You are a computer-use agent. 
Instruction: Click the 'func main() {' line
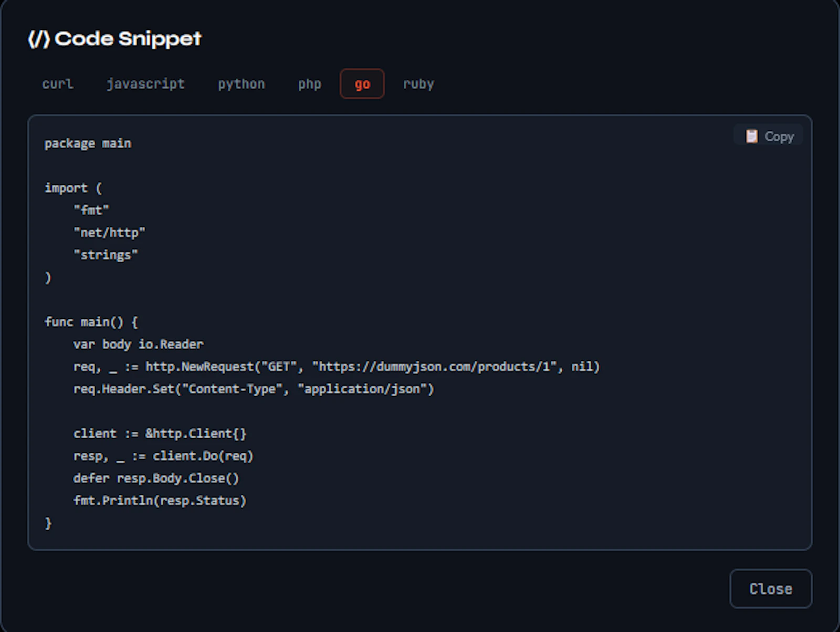tap(91, 322)
